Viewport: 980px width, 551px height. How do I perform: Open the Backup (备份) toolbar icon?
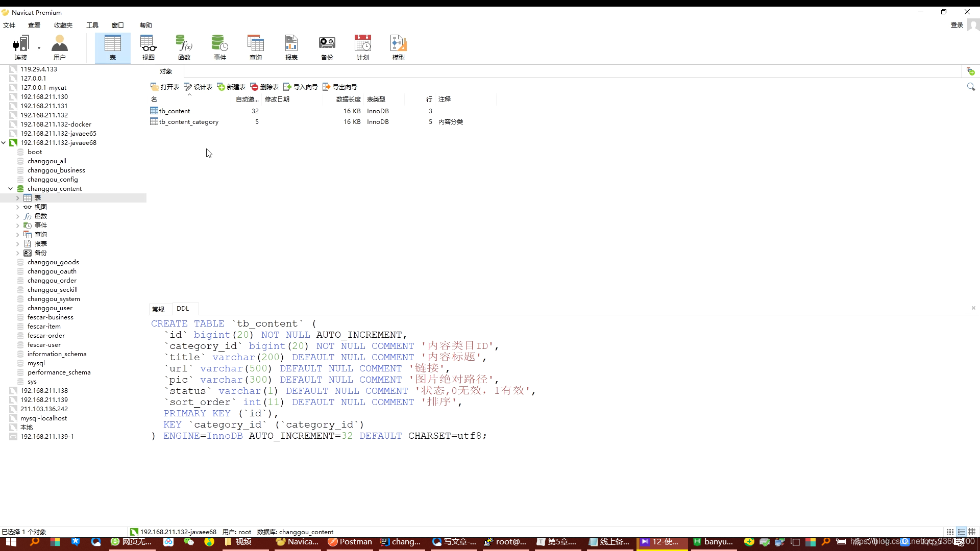click(x=327, y=48)
